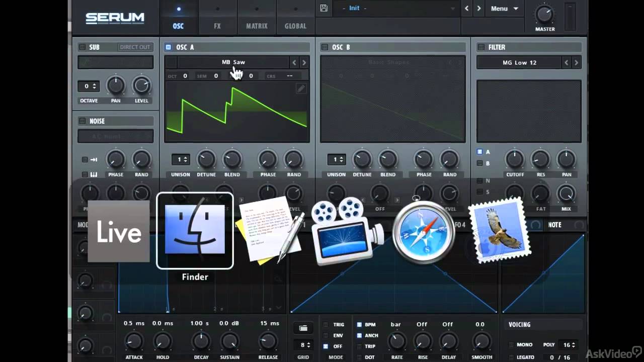Select next OSC A wavetable arrow
Screen dimensions: 644x362
(x=304, y=62)
